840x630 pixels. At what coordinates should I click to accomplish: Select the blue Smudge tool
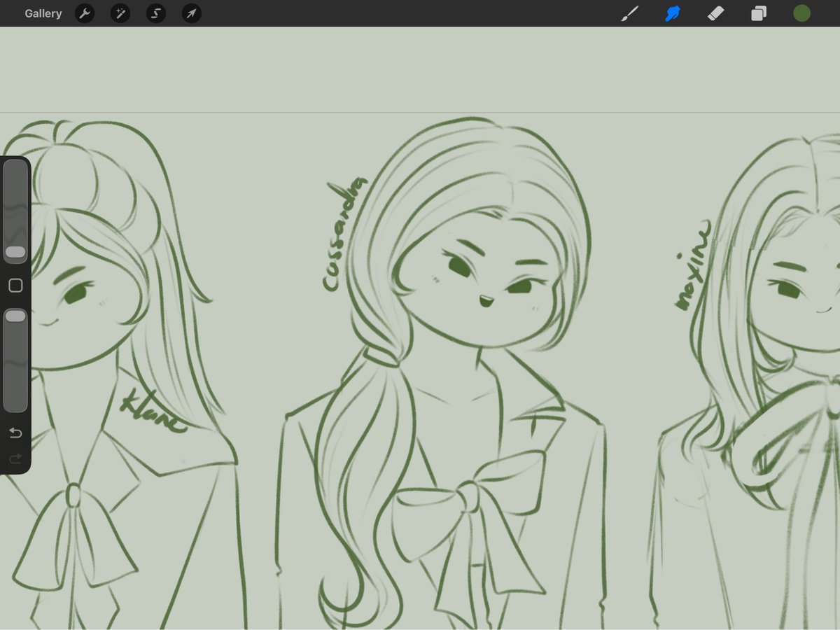pos(673,13)
